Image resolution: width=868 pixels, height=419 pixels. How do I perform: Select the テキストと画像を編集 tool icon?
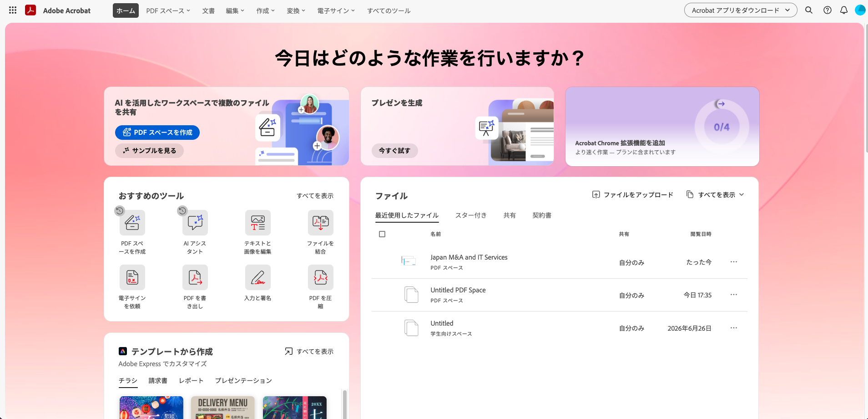click(258, 223)
